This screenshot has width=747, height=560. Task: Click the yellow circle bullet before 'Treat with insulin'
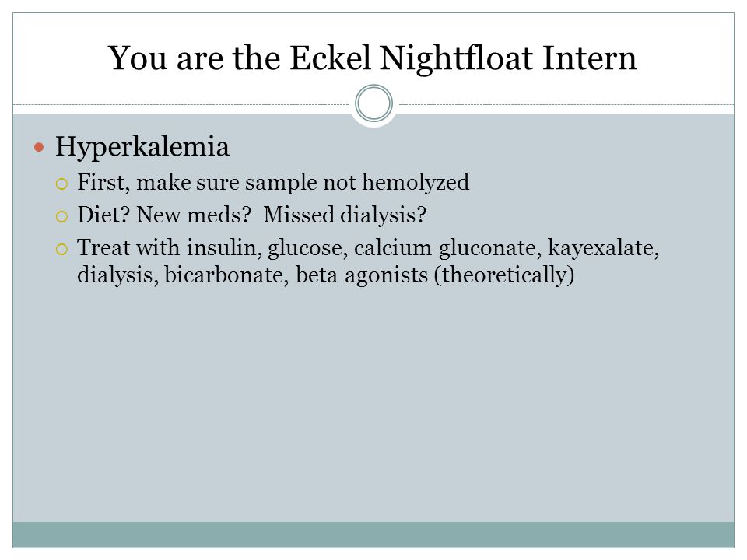(62, 250)
